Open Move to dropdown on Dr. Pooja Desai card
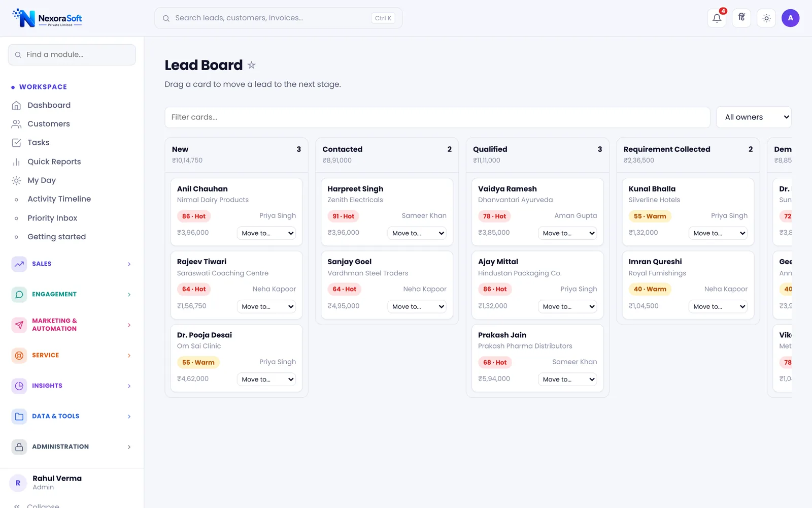Image resolution: width=812 pixels, height=508 pixels. (x=266, y=379)
